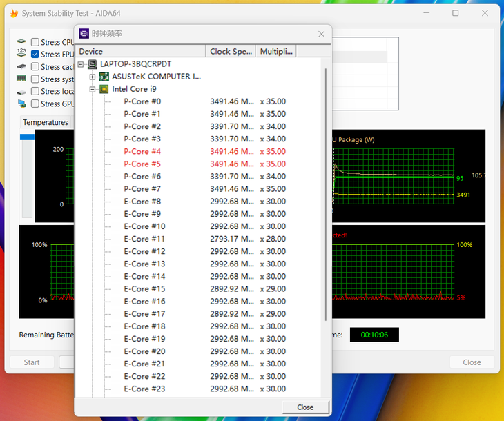The height and width of the screenshot is (421, 504).
Task: Click the 00:10:06 elapsed time display
Action: (x=374, y=335)
